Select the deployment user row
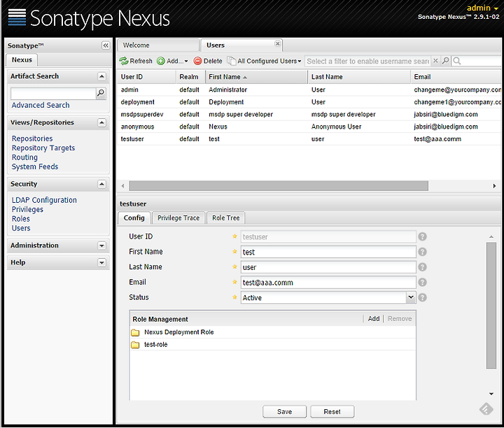This screenshot has width=504, height=428. click(x=309, y=102)
